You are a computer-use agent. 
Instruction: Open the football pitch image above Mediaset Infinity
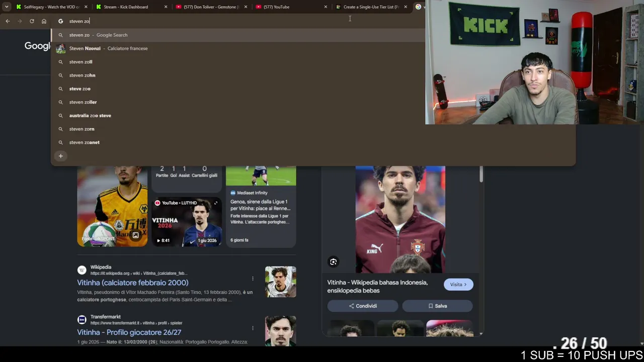(261, 175)
